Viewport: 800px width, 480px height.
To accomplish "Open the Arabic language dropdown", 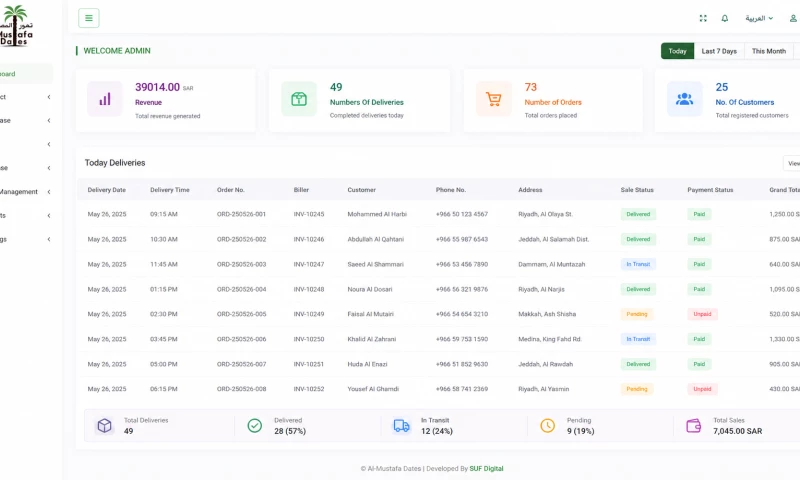I will point(759,18).
